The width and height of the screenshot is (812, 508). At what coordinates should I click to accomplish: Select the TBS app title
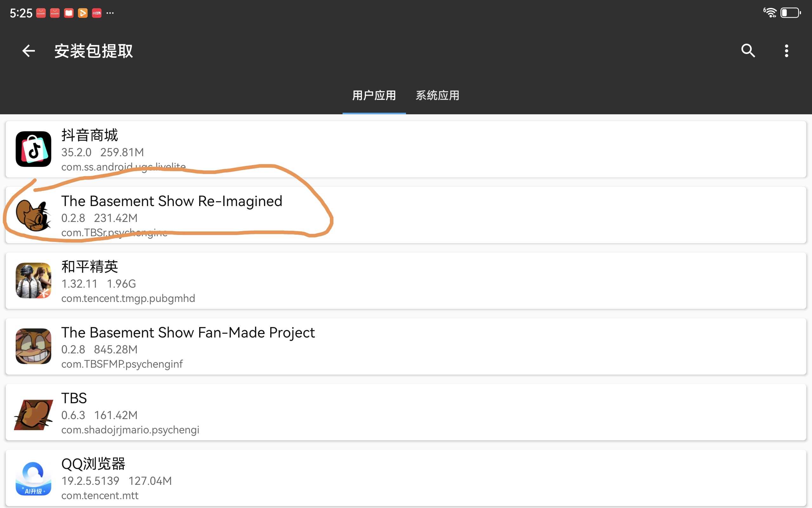tap(74, 398)
